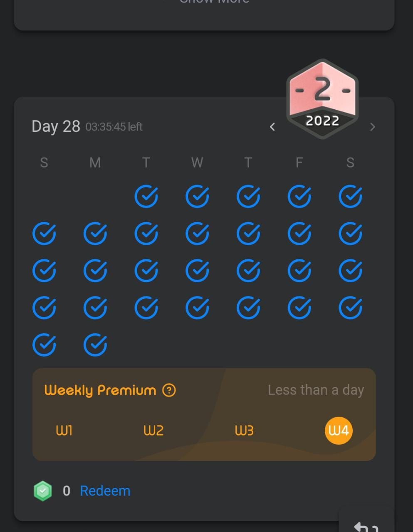413x532 pixels.
Task: Open the last Monday checkmark, day 28
Action: pyautogui.click(x=95, y=345)
